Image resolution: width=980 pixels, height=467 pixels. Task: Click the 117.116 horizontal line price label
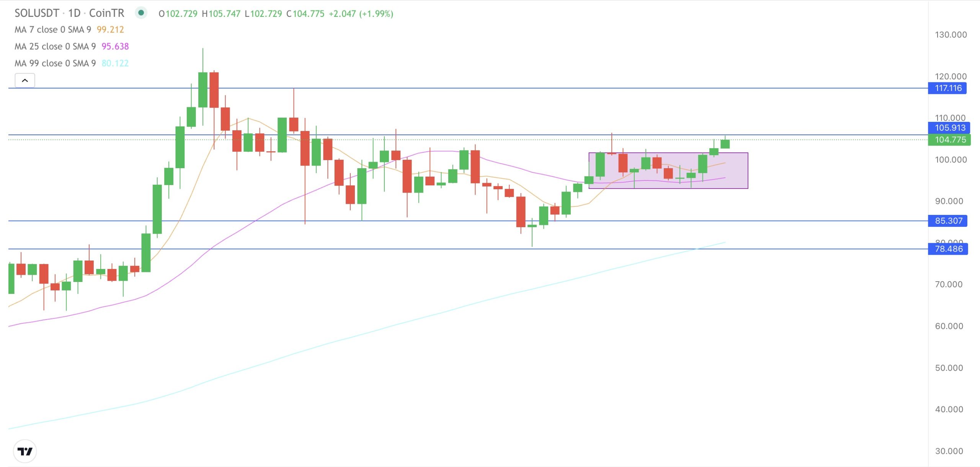pyautogui.click(x=947, y=88)
